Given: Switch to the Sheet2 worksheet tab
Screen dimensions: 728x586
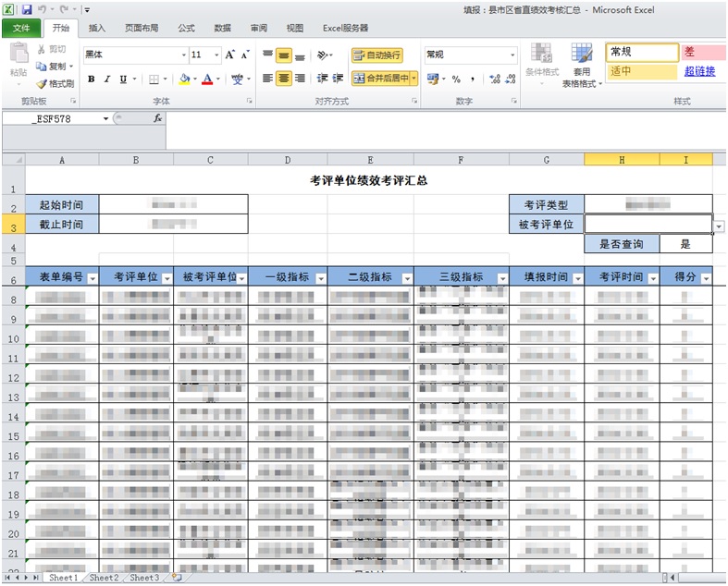Looking at the screenshot, I should point(104,578).
